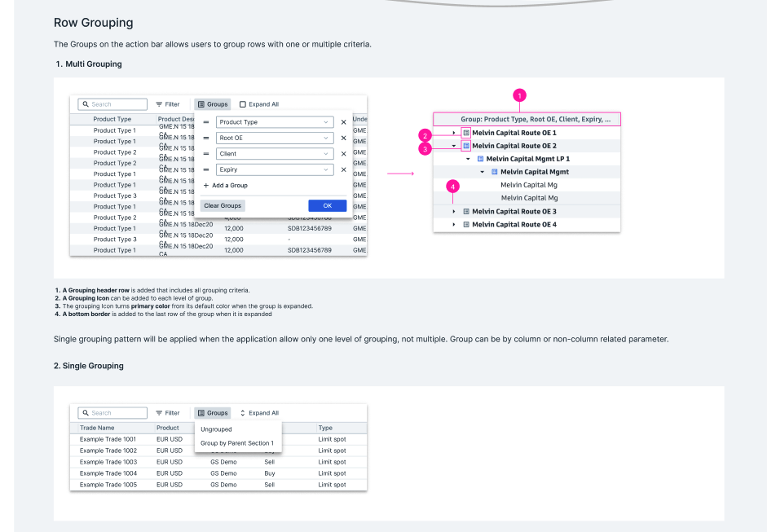This screenshot has height=532, width=776.
Task: Focus the Search field in Multi Grouping mockup
Action: point(112,104)
